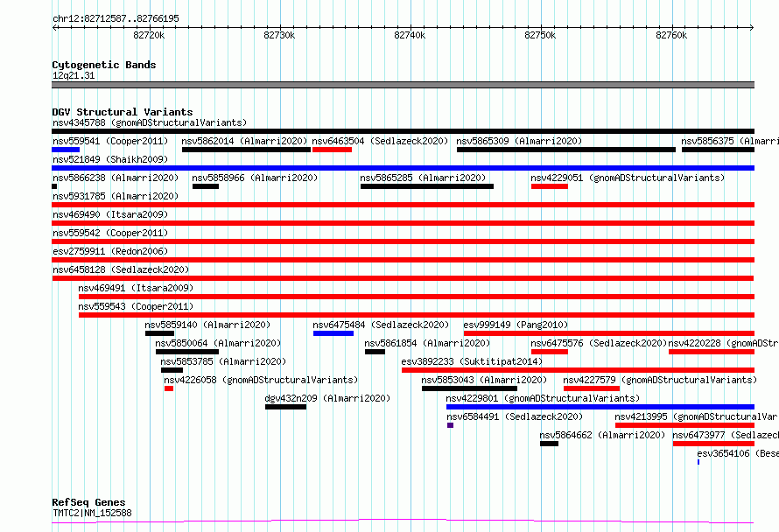Image resolution: width=779 pixels, height=532 pixels.
Task: Select nsv5853043 (Almarri2020) label
Action: click(x=484, y=380)
